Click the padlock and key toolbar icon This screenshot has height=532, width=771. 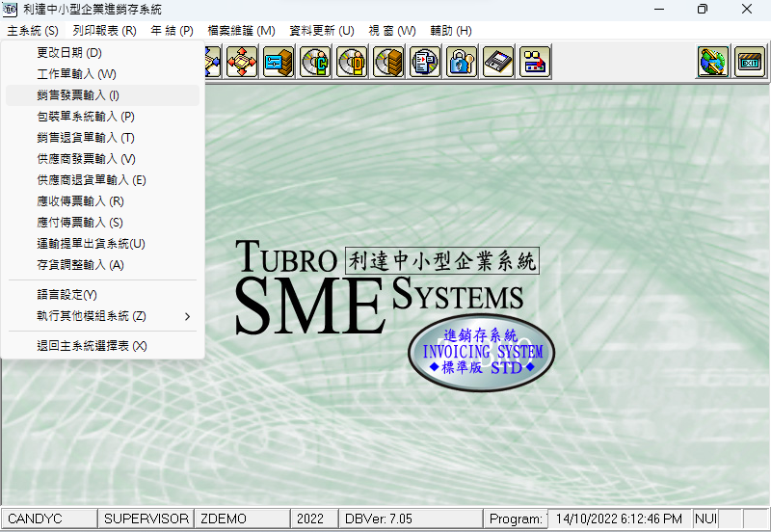coord(462,62)
